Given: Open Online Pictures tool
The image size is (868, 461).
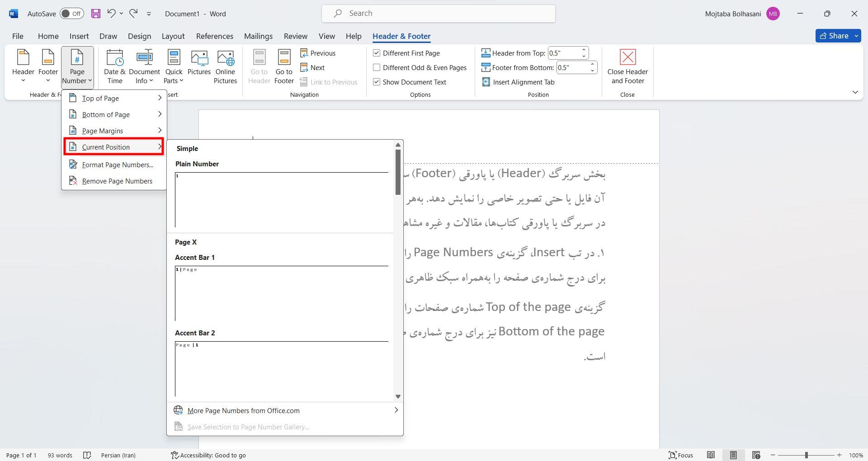Looking at the screenshot, I should (225, 67).
